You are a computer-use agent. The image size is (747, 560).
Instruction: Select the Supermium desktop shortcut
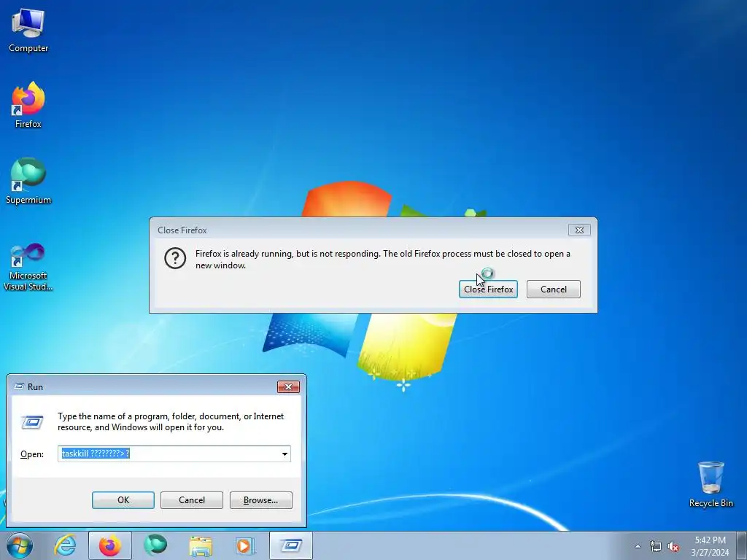coord(28,181)
